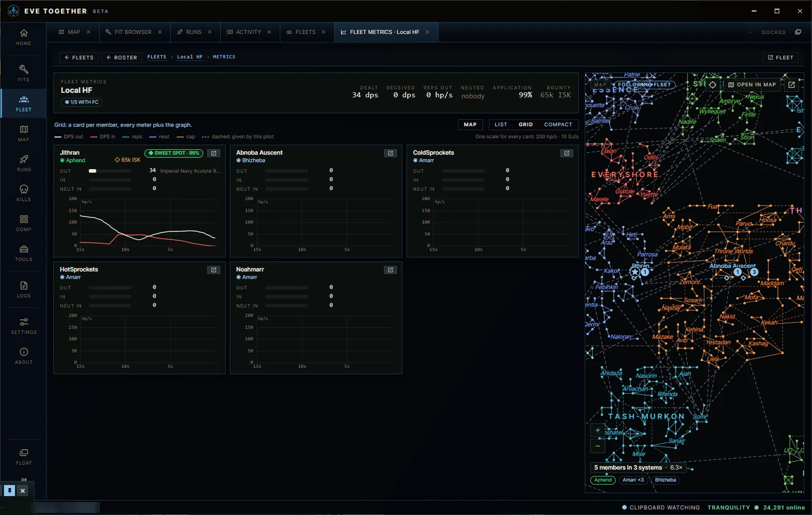Viewport: 812px width, 515px height.
Task: Close the MAP tab
Action: point(88,32)
